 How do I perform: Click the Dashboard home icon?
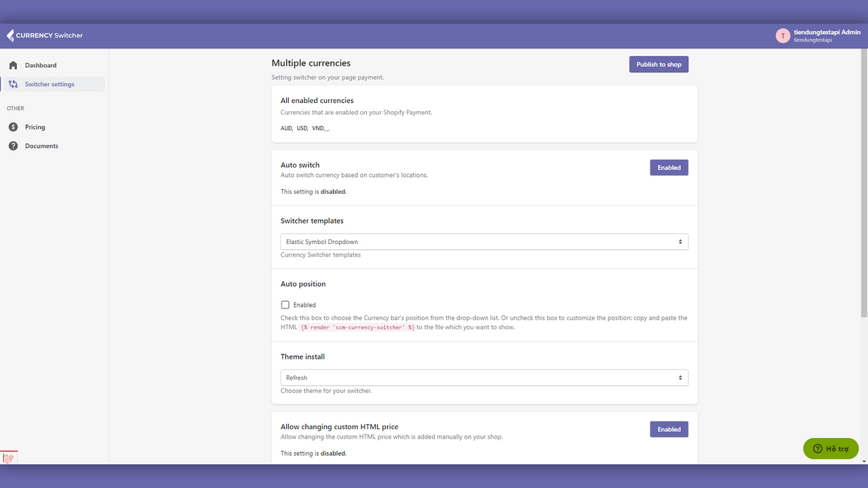click(14, 65)
